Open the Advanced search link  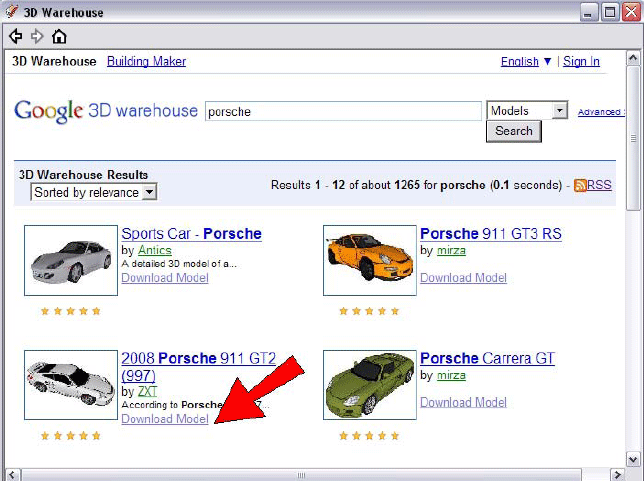coord(600,112)
